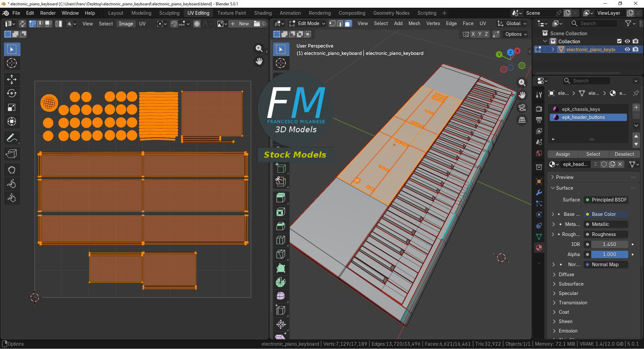
Task: Select the Loop Cut tool
Action: [281, 240]
